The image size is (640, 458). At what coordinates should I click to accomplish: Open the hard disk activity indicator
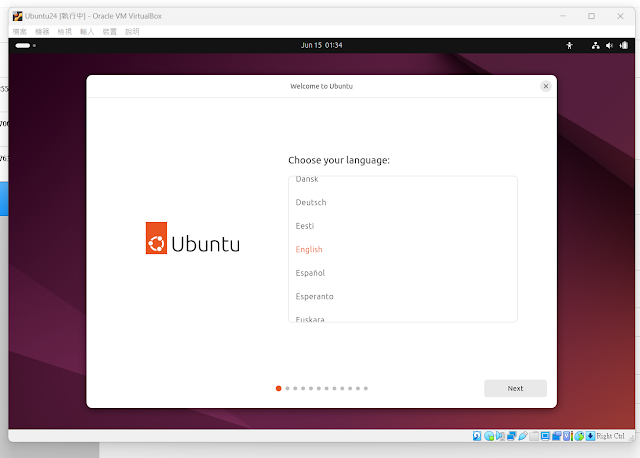pos(477,436)
